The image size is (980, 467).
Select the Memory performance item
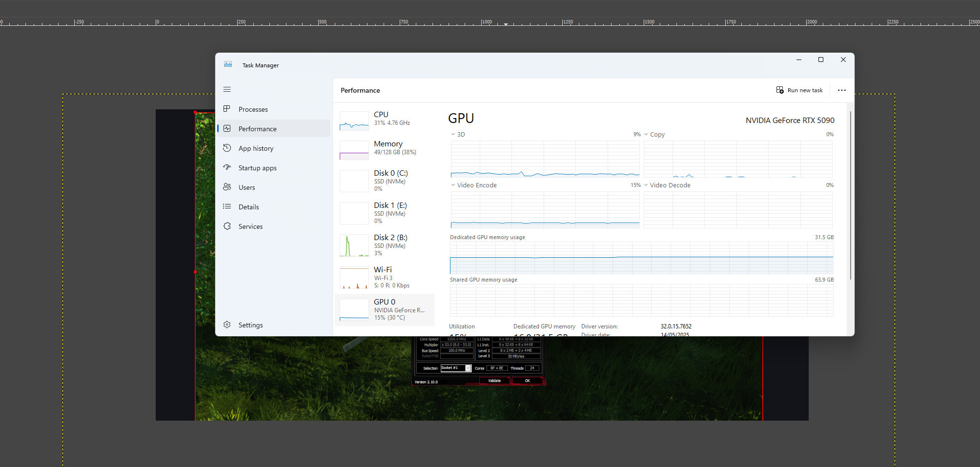pos(385,148)
